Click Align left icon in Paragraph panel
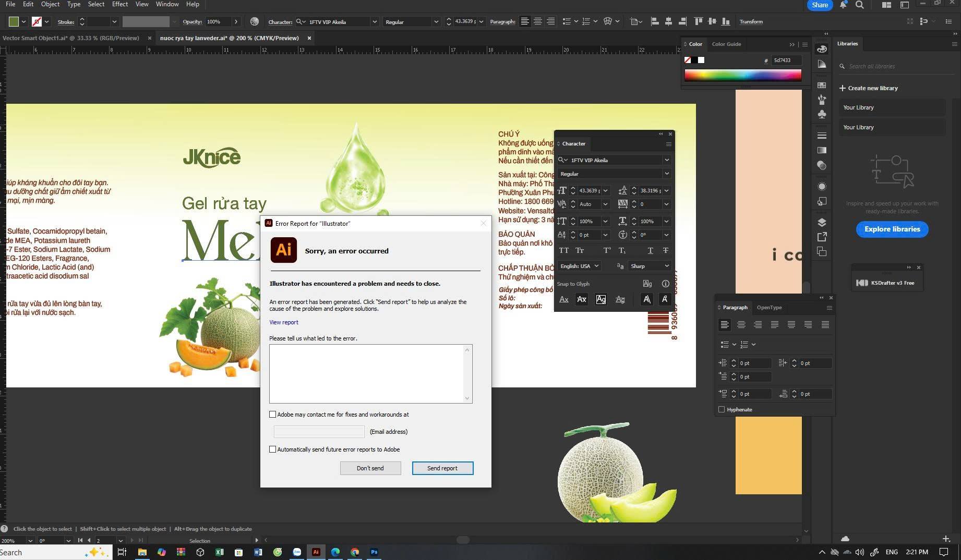 click(724, 324)
